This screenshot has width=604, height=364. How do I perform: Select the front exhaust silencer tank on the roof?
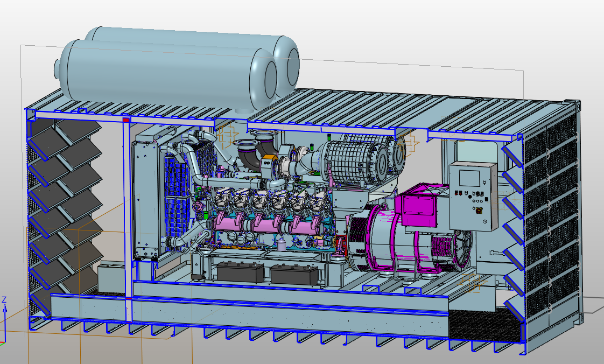click(161, 73)
